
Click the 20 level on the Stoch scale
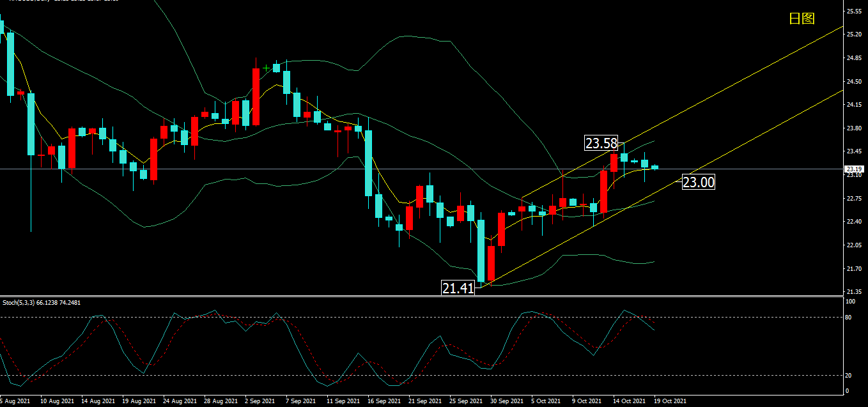point(849,375)
